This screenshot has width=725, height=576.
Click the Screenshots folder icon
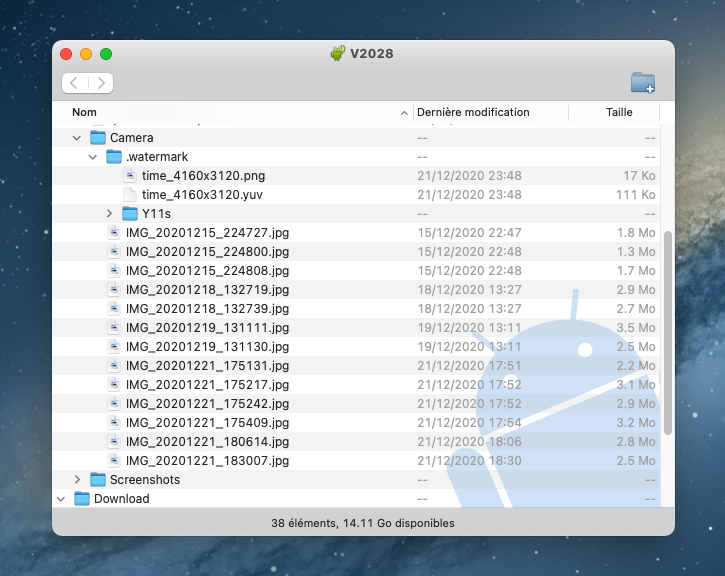point(98,480)
